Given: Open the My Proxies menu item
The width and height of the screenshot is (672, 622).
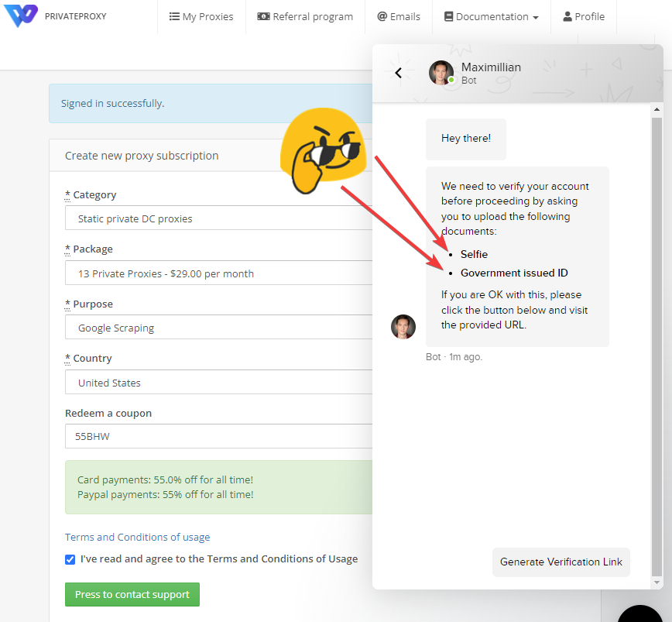Looking at the screenshot, I should (x=201, y=17).
